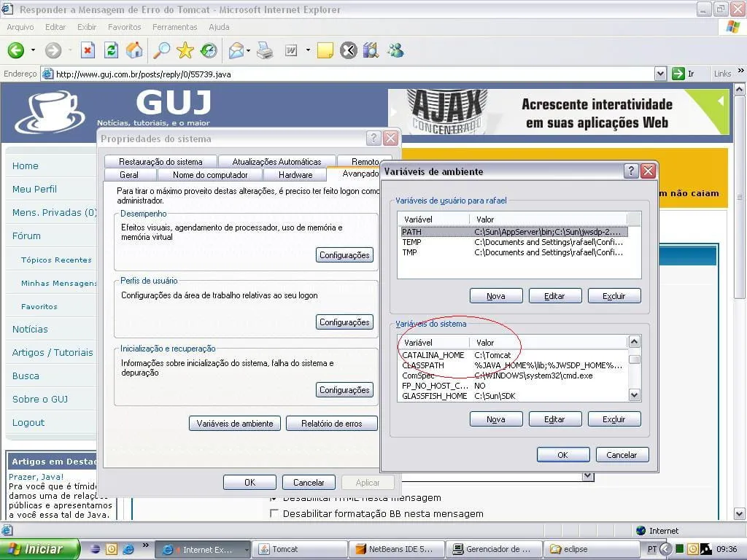The image size is (747, 560).
Task: Click help question mark in Variáveis de ambiente
Action: point(631,171)
